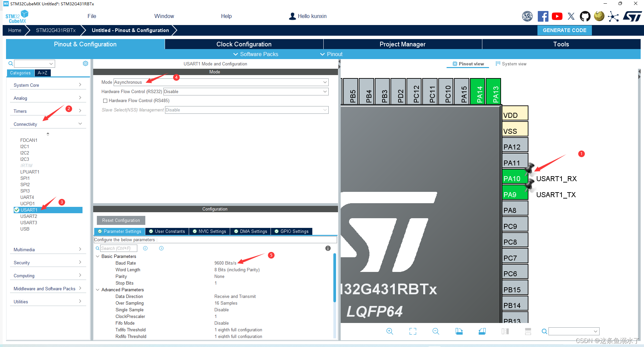Open the User Constants tab

click(167, 231)
